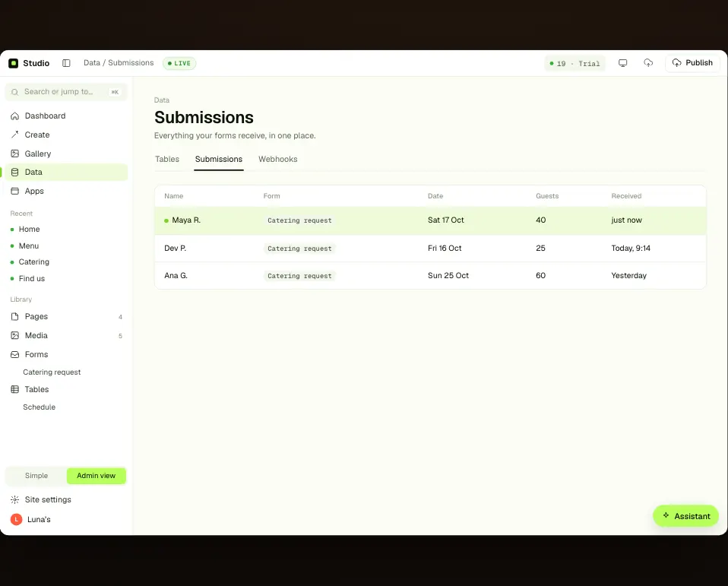Switch to Simple view mode
Viewport: 728px width, 586px height.
click(x=36, y=476)
